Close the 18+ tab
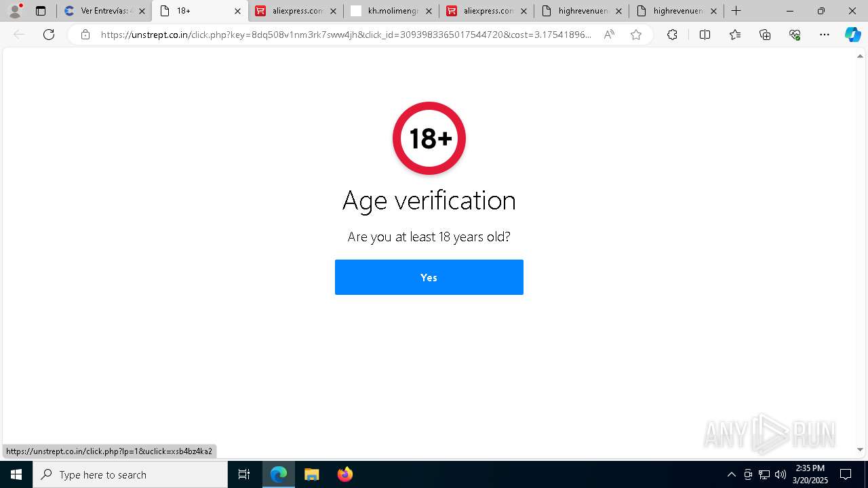Viewport: 868px width, 488px height. click(x=237, y=11)
